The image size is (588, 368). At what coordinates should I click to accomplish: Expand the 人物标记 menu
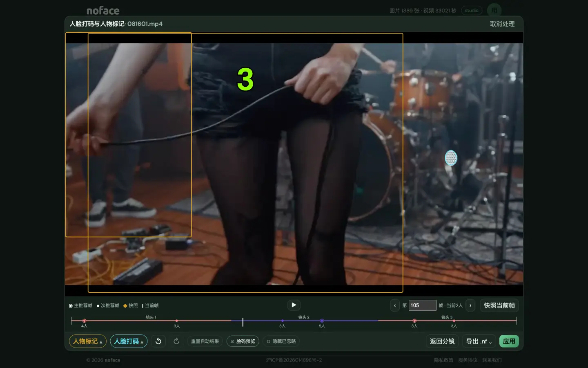coord(88,341)
